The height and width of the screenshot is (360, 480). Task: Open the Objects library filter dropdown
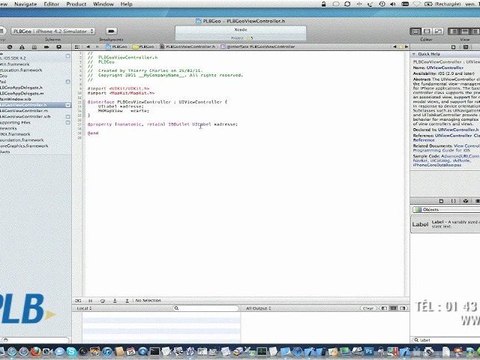[x=446, y=210]
